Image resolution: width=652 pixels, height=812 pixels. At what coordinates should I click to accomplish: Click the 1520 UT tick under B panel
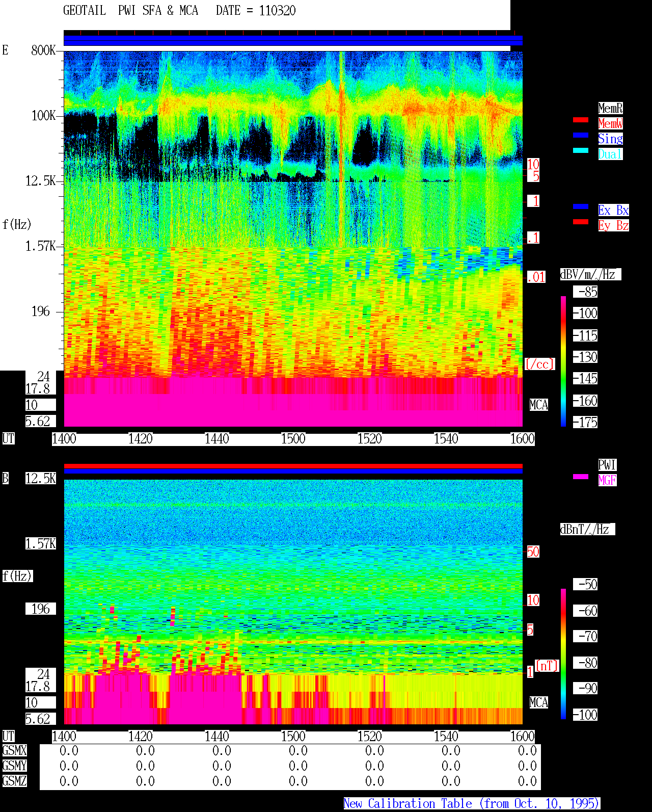tap(369, 736)
